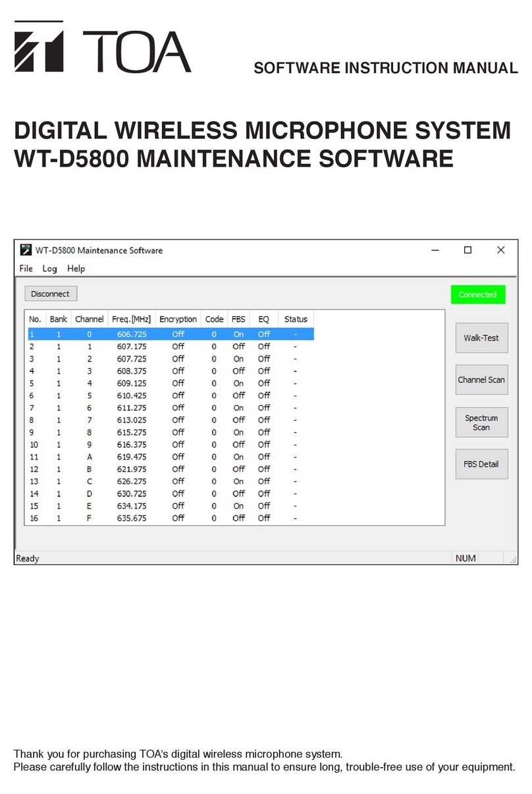Click the green Connected indicator
Viewport: 532px width, 794px height.
[477, 294]
